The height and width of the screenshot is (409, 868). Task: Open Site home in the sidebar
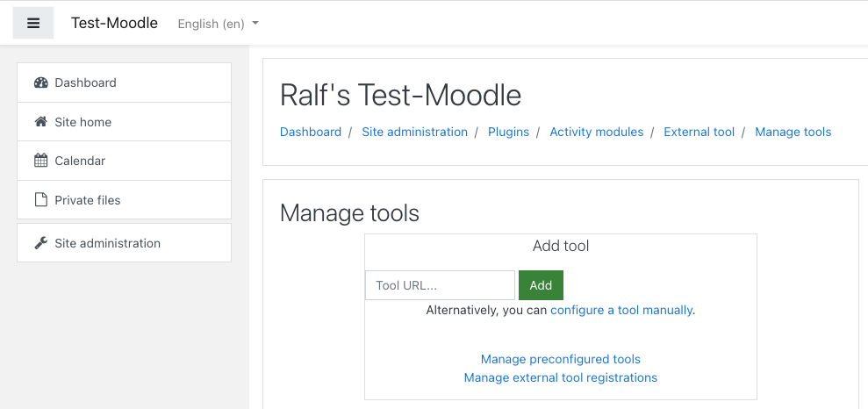point(124,122)
